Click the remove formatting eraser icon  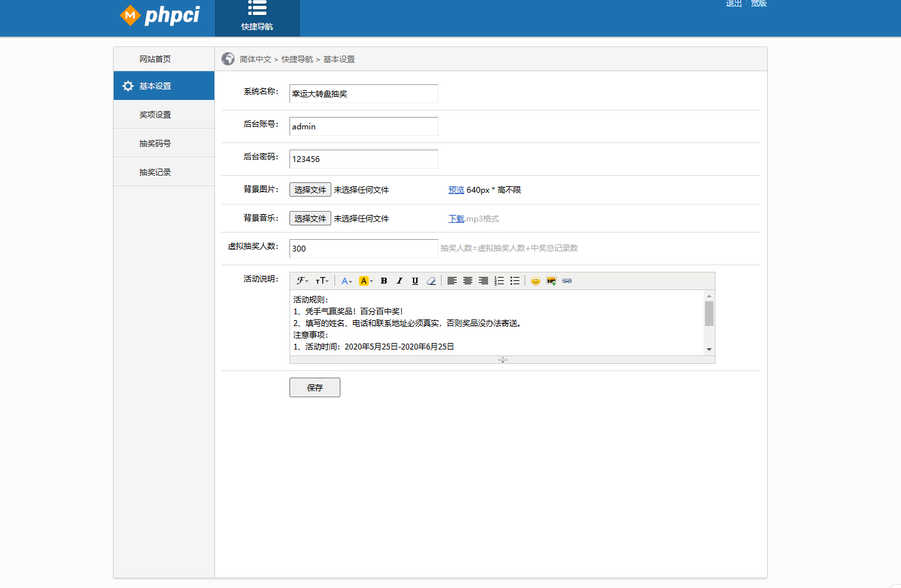(x=432, y=280)
